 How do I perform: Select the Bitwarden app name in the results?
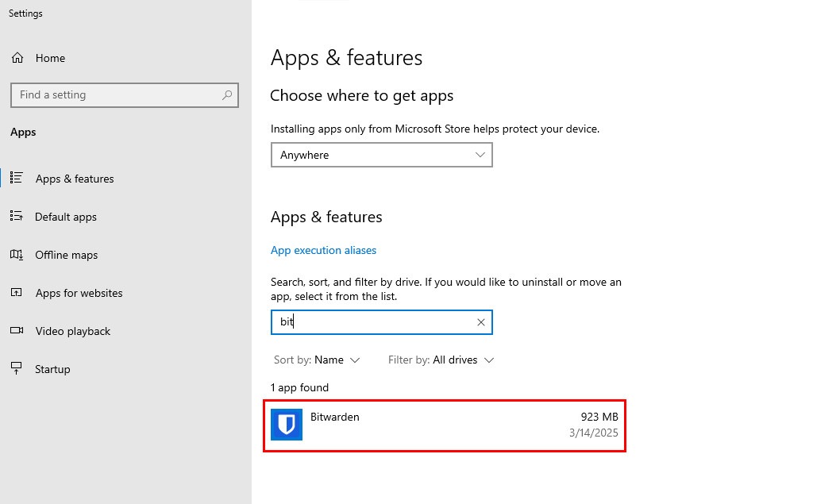pos(334,417)
